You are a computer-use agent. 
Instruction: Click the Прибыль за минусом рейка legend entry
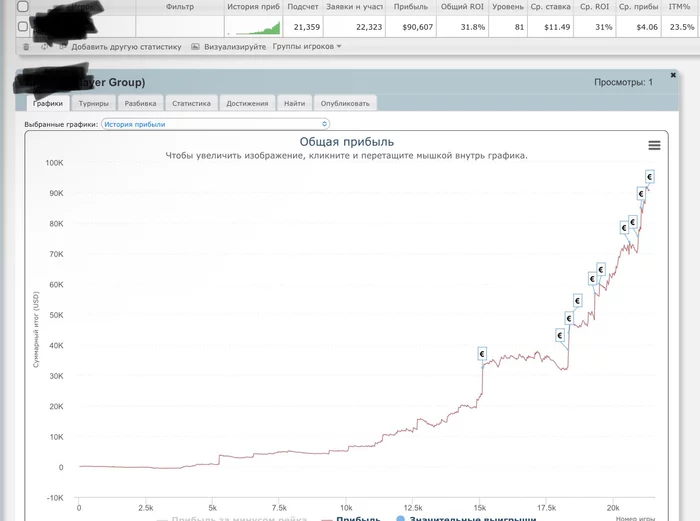point(232,519)
